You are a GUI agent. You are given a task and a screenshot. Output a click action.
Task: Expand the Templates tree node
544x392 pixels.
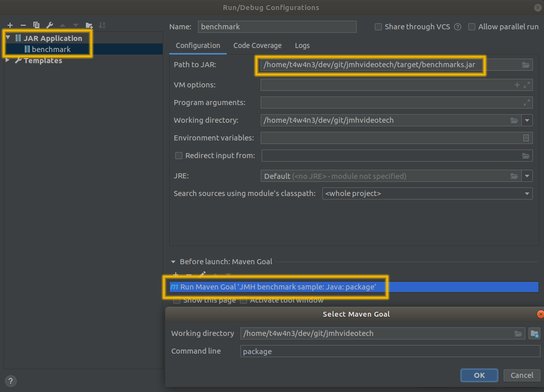[8, 61]
